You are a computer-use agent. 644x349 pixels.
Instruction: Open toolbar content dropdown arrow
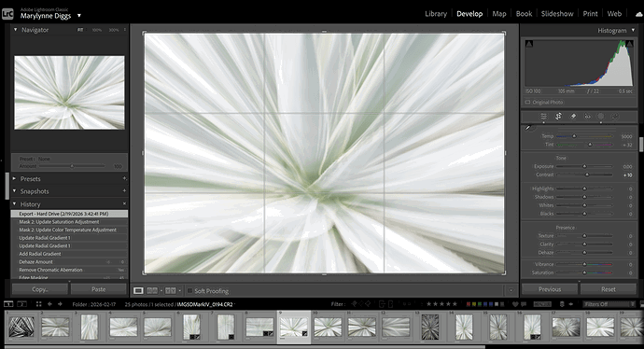pyautogui.click(x=511, y=291)
